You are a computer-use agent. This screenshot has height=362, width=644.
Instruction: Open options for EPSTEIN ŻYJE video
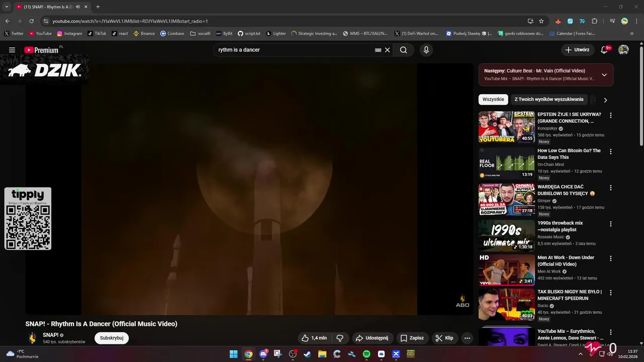point(611,115)
